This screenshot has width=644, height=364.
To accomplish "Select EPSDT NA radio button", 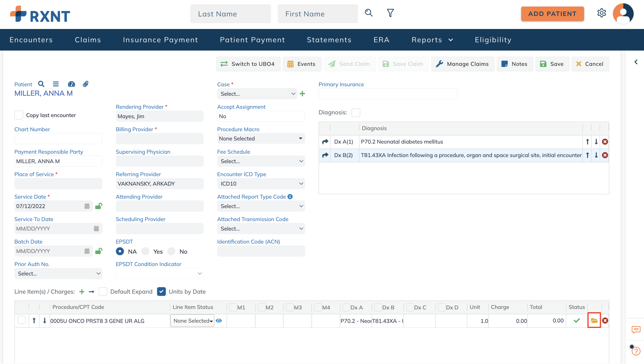I will [120, 251].
